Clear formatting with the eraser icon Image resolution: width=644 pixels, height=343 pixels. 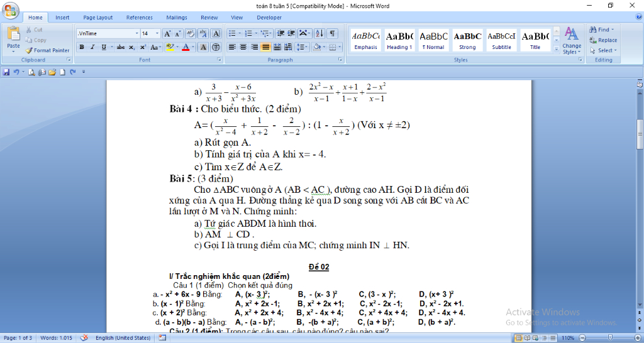click(x=190, y=34)
